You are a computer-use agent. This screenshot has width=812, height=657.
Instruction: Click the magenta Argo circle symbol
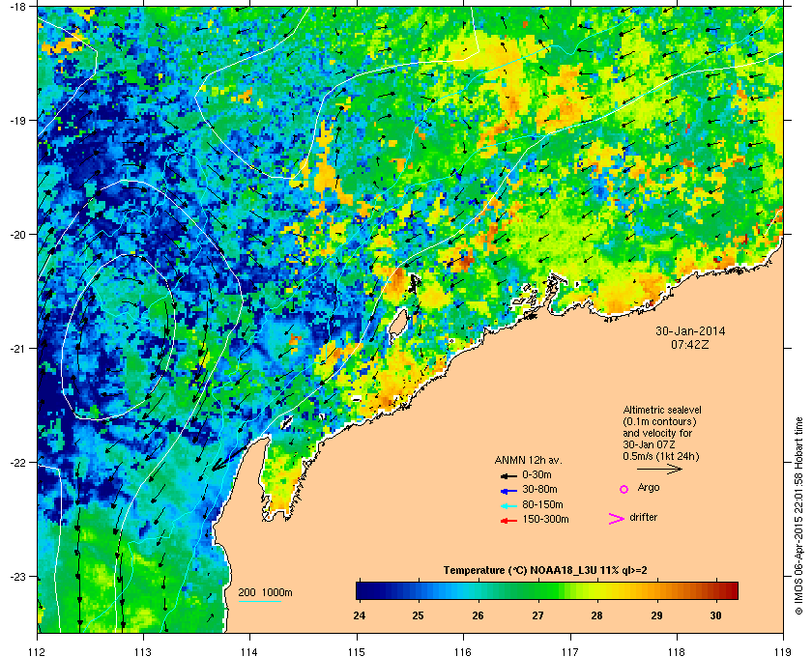624,489
